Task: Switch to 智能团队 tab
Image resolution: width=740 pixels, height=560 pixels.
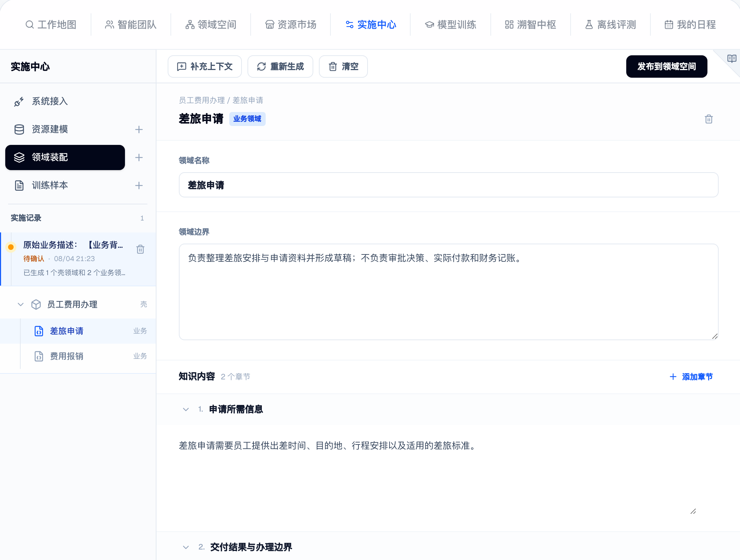Action: 131,24
